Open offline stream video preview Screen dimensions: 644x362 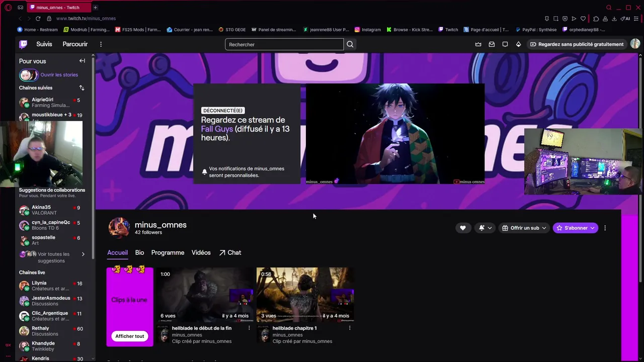coord(395,134)
